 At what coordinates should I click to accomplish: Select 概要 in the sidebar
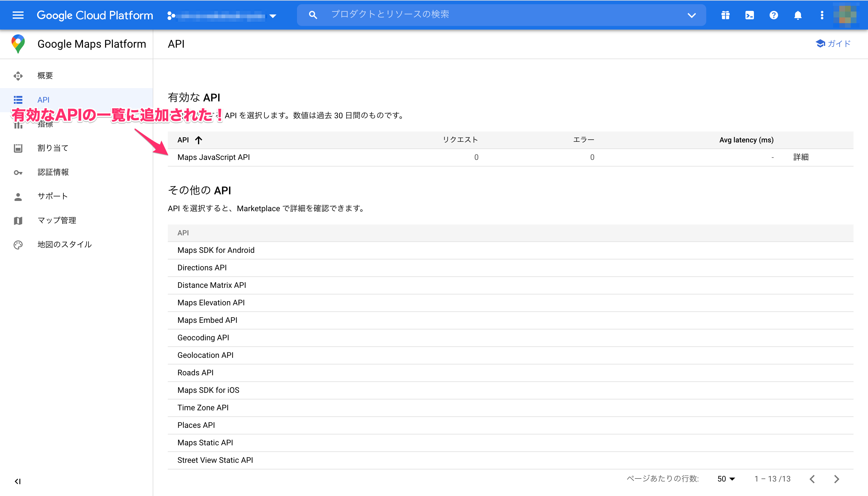pyautogui.click(x=45, y=75)
